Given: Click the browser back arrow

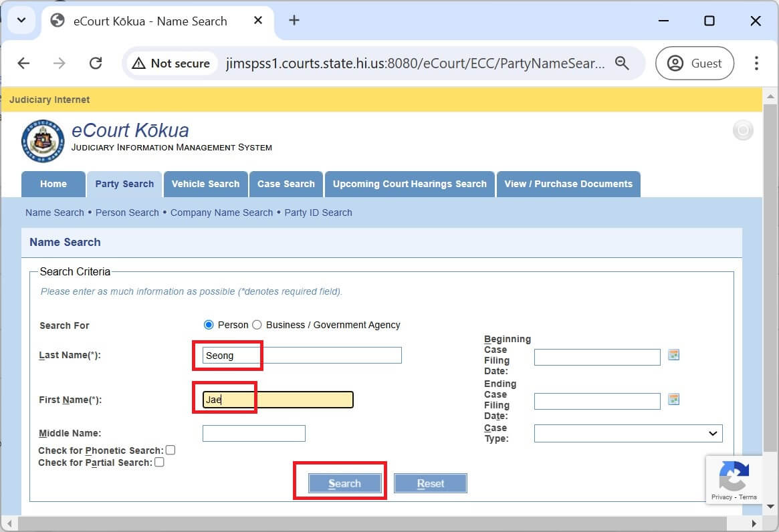Looking at the screenshot, I should [x=23, y=63].
